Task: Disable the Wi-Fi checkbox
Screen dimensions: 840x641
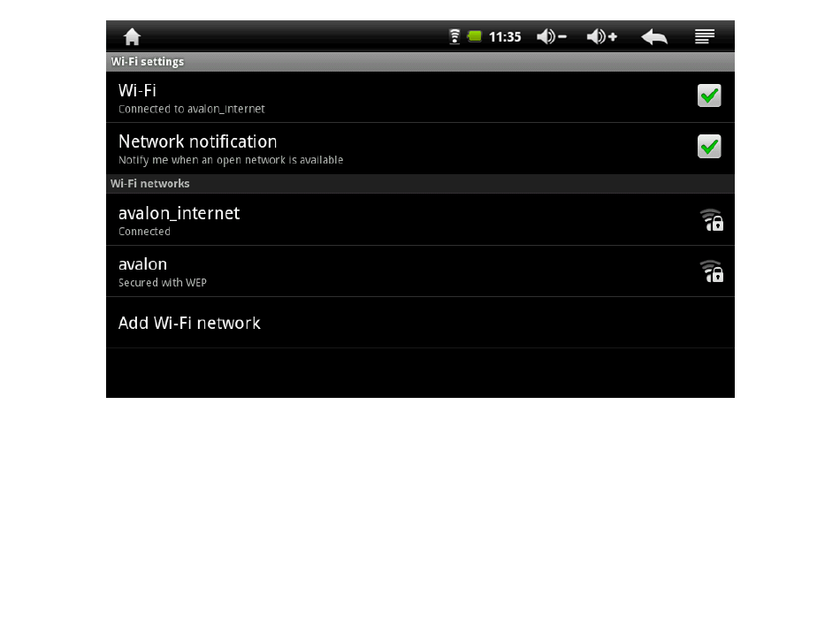Action: click(x=709, y=95)
